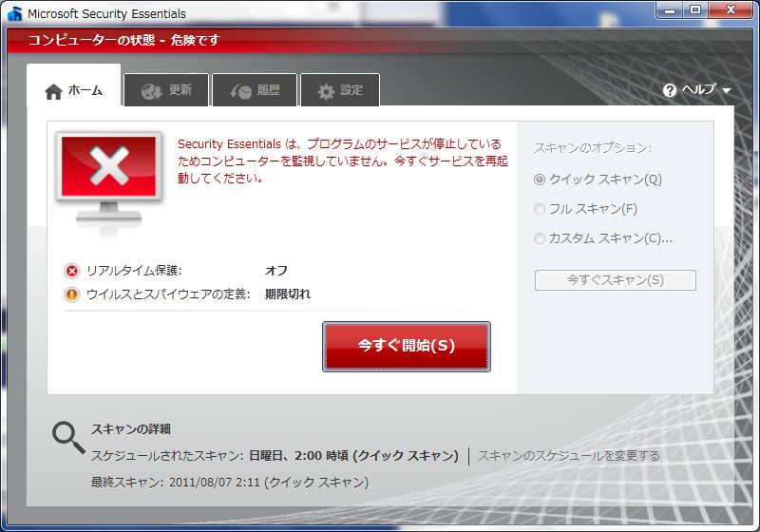Click the question mark help icon
The height and width of the screenshot is (532, 760).
click(670, 90)
